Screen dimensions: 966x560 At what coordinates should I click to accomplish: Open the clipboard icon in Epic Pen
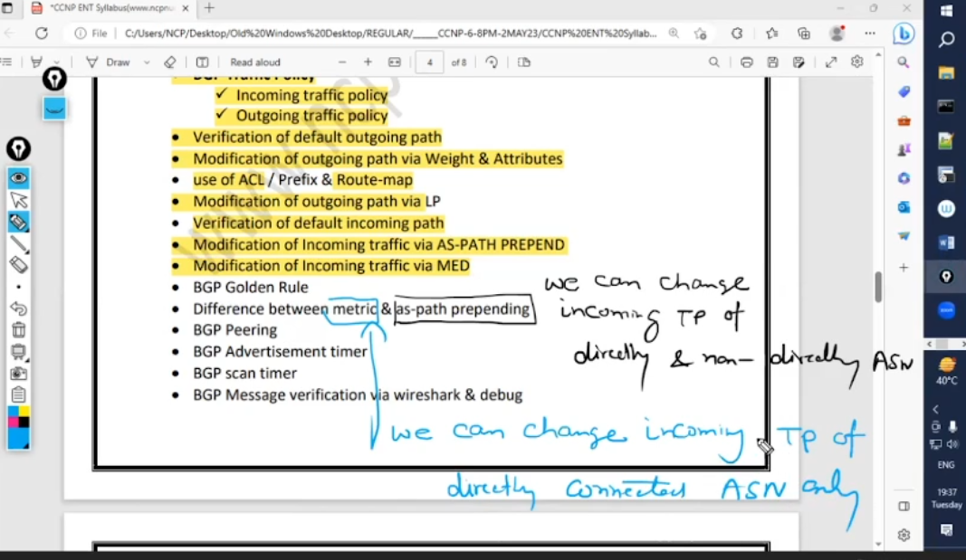[18, 394]
